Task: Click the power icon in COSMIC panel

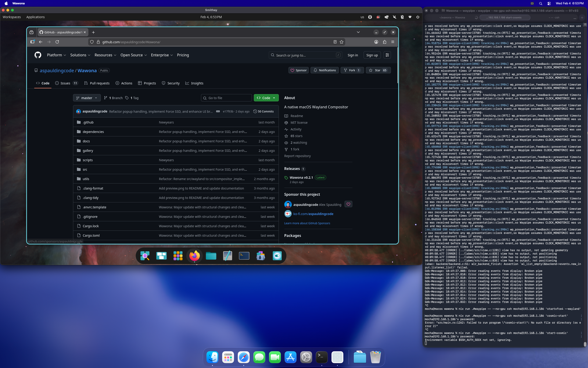Action: click(x=417, y=17)
